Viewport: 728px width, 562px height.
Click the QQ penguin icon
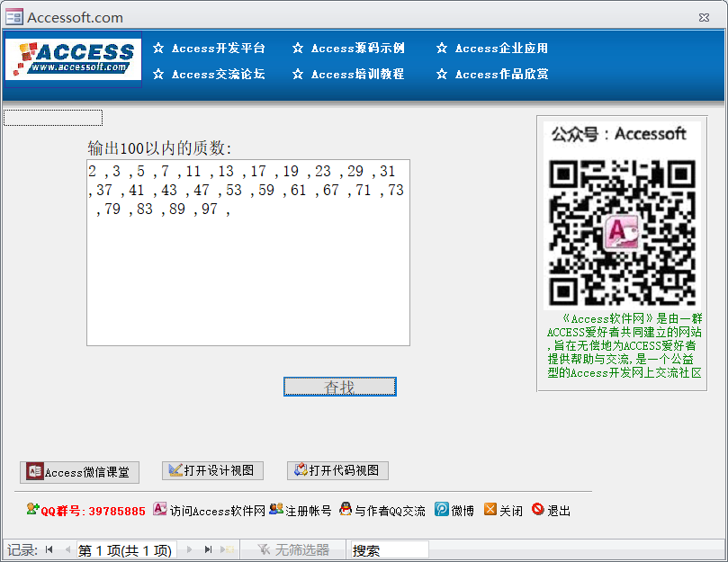tap(346, 509)
